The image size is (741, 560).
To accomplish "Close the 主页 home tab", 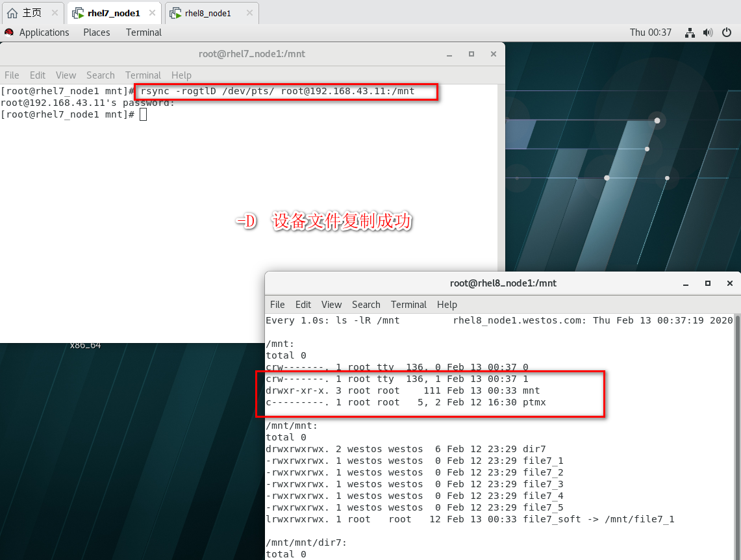I will coord(55,13).
